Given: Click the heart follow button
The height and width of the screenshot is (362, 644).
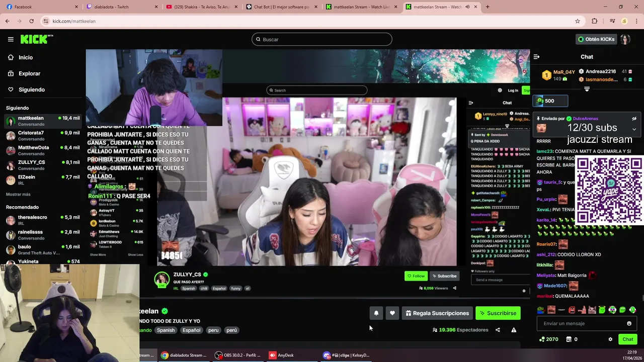Looking at the screenshot, I should pyautogui.click(x=392, y=313).
